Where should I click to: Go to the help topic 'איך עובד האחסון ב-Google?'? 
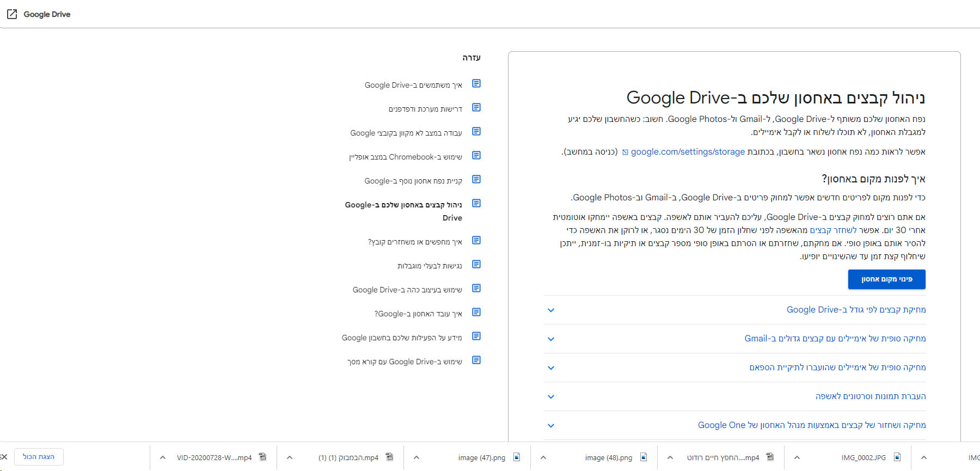pos(418,314)
